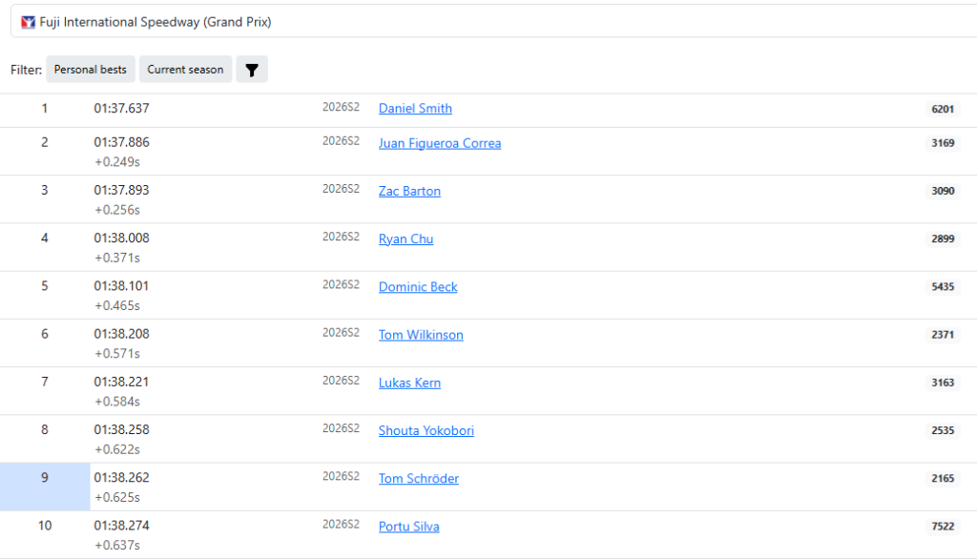
Task: Select the 01:37.637 fastest lap time
Action: 121,109
